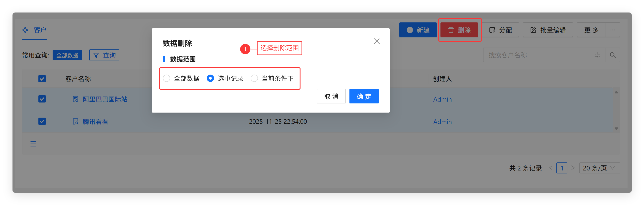Open the hamburger list icon below table
The height and width of the screenshot is (205, 644).
pyautogui.click(x=33, y=144)
